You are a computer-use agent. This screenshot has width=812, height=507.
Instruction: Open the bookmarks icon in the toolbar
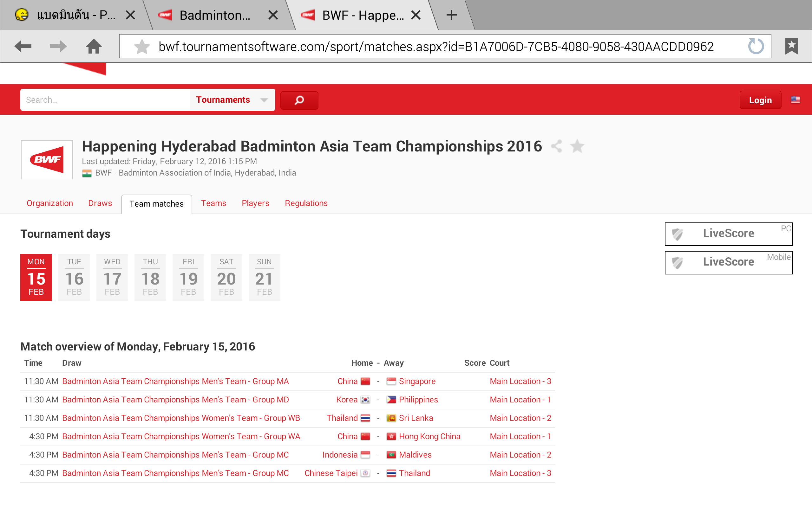[x=791, y=46]
